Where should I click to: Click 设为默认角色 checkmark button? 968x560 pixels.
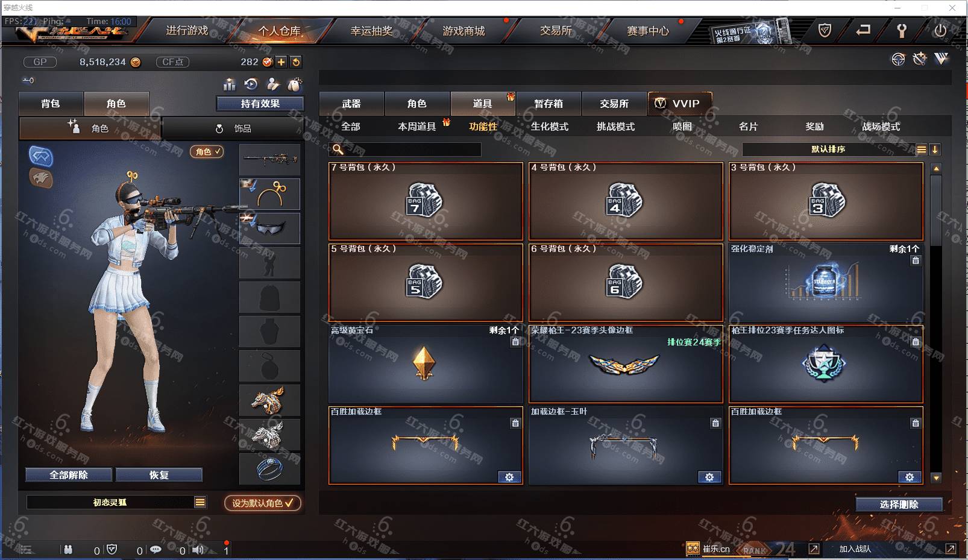[263, 503]
